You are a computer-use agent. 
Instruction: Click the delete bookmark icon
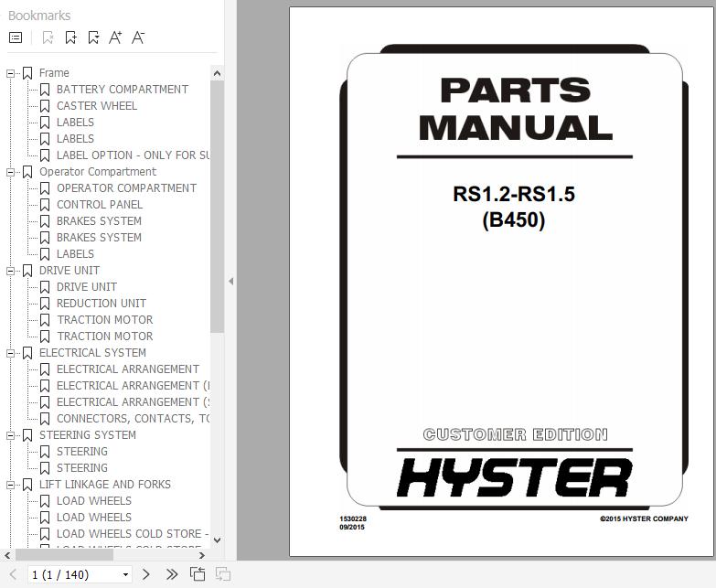click(48, 37)
